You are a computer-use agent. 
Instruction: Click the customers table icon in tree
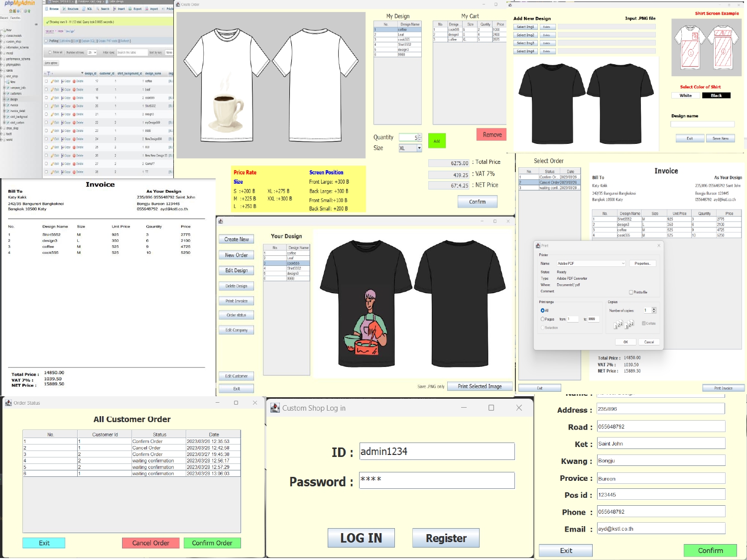(8, 94)
